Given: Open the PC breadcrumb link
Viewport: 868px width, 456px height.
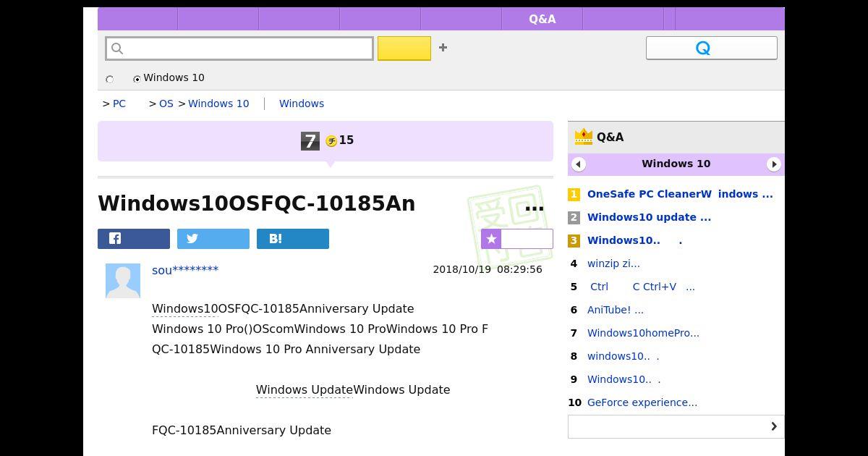Looking at the screenshot, I should pos(119,104).
